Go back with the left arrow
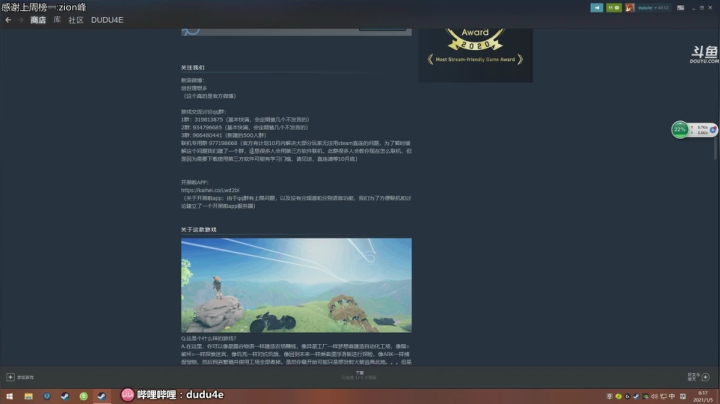Viewport: 720px width, 404px height. pos(8,20)
